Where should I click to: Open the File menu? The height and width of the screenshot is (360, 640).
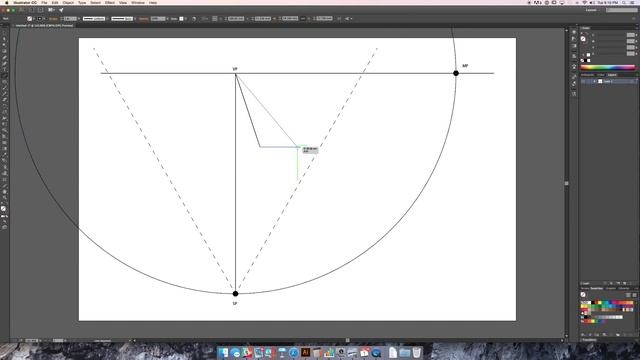click(44, 2)
